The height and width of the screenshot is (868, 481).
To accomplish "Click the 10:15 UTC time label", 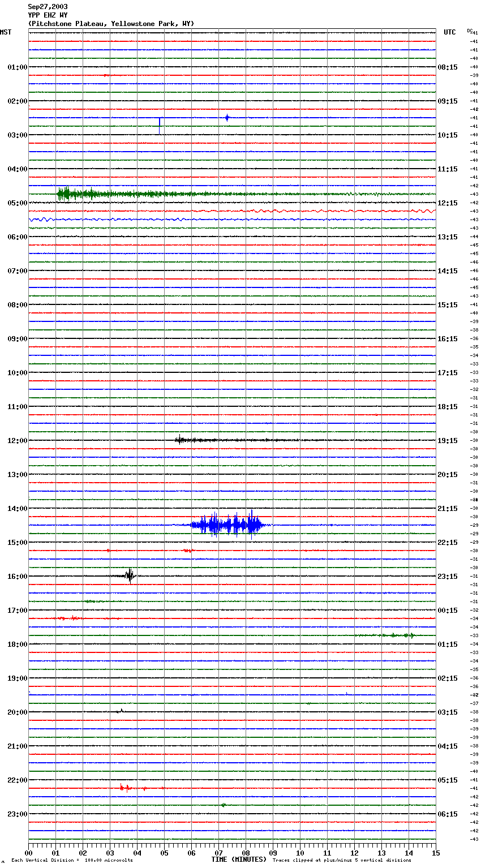I will click(x=448, y=135).
